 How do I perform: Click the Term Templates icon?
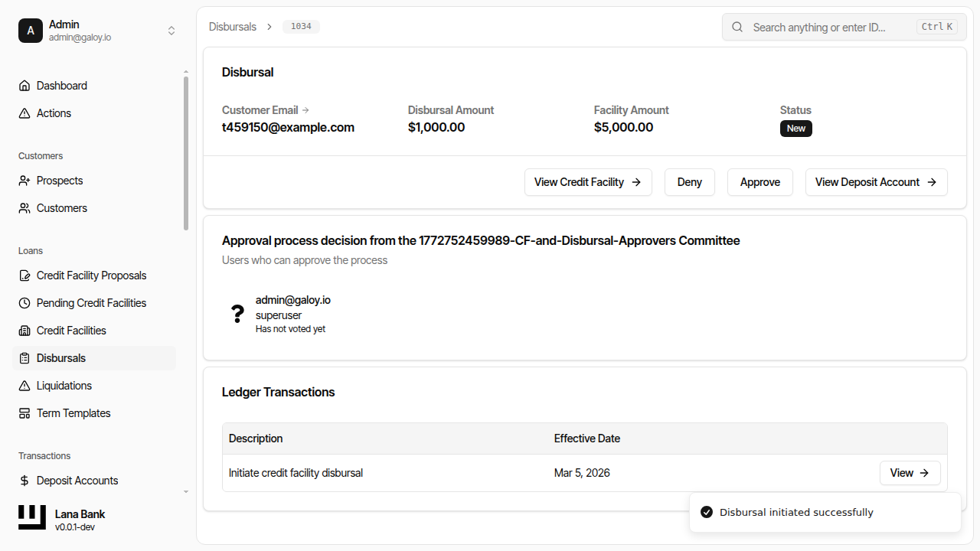coord(24,412)
